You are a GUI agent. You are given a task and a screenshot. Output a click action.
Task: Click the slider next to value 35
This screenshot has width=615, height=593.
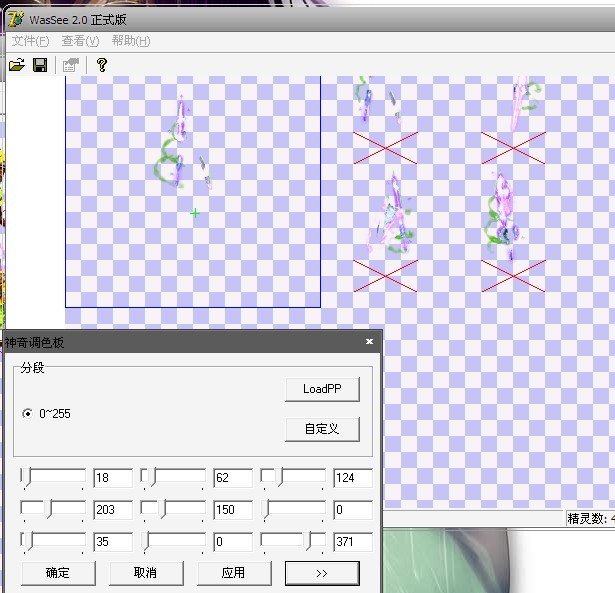53,542
